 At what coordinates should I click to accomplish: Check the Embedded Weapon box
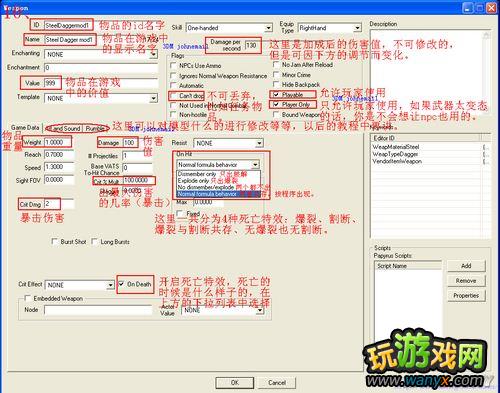point(28,298)
